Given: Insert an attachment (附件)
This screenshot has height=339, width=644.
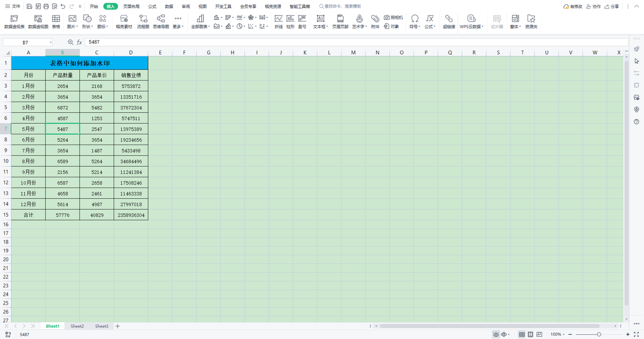Looking at the screenshot, I should (x=375, y=21).
